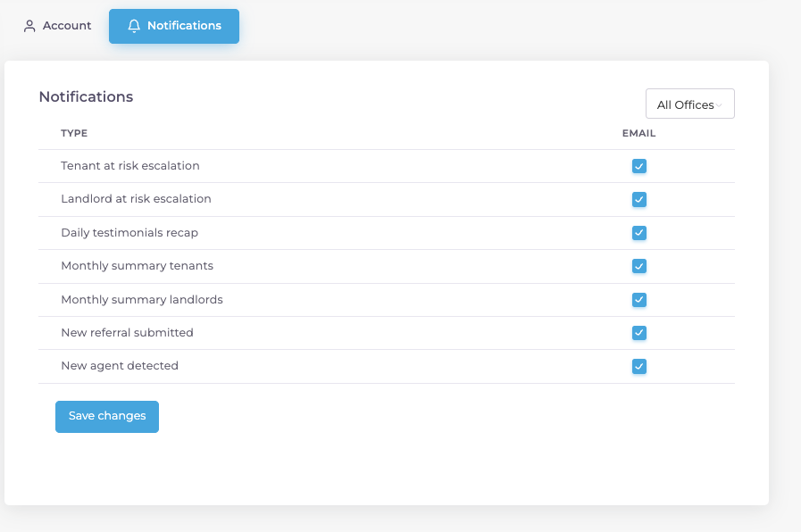Click the 'New agent detected' text
The width and height of the screenshot is (801, 532).
[x=120, y=366]
